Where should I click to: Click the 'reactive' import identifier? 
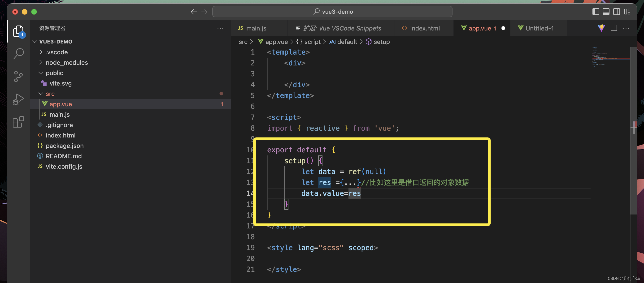pos(322,128)
